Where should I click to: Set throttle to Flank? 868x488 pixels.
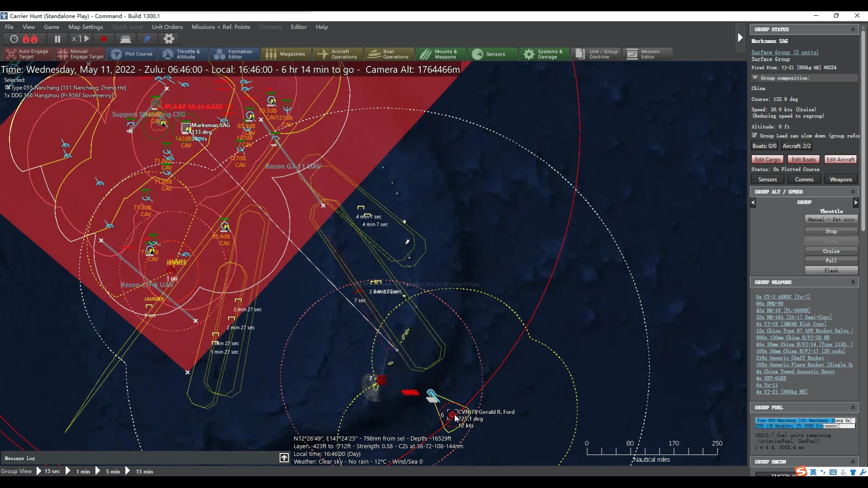click(x=831, y=271)
